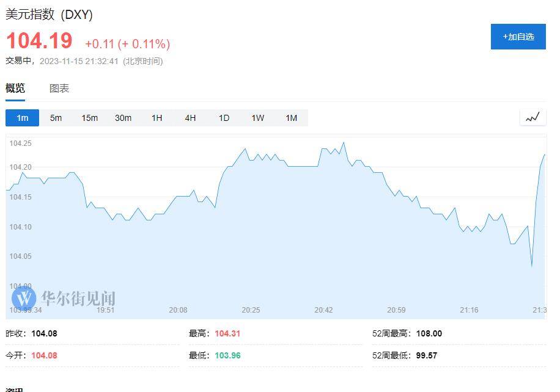Select the 4H interval
560x392 pixels.
point(191,118)
